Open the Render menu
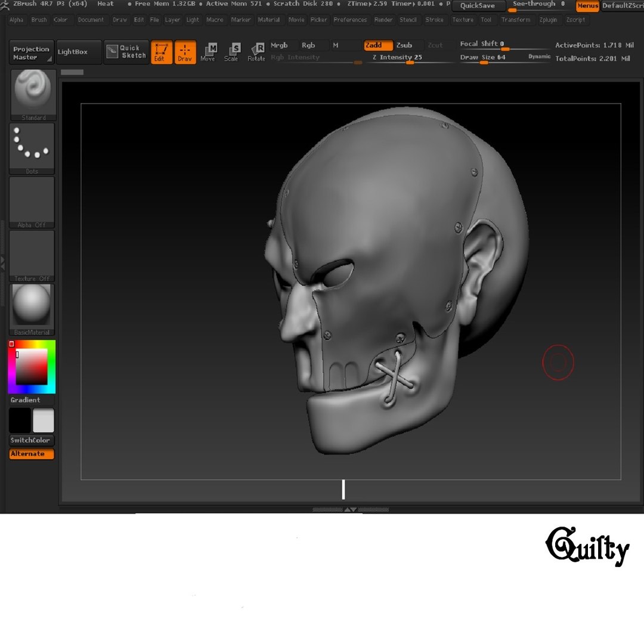Viewport: 644px width, 644px height. click(383, 20)
